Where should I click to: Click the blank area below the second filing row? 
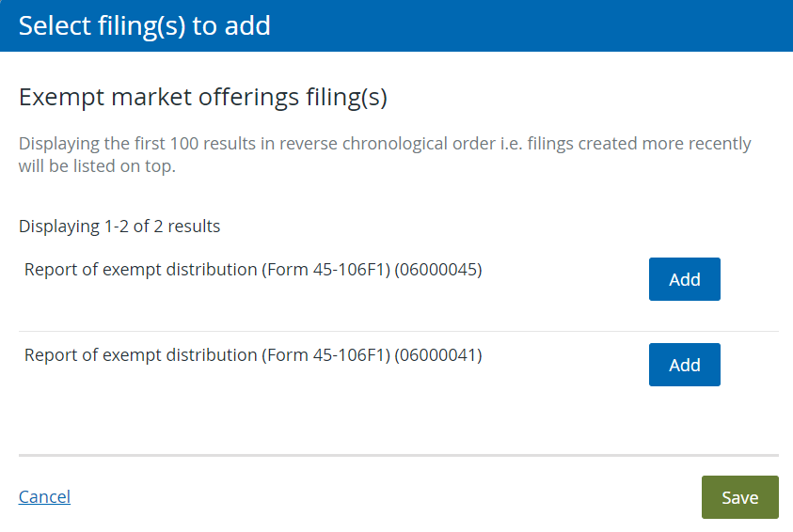point(399,419)
